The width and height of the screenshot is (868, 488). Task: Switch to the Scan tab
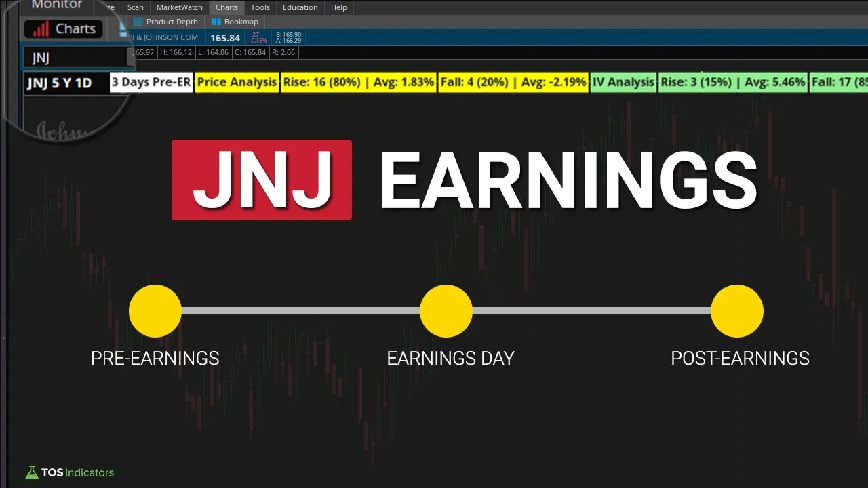[135, 7]
